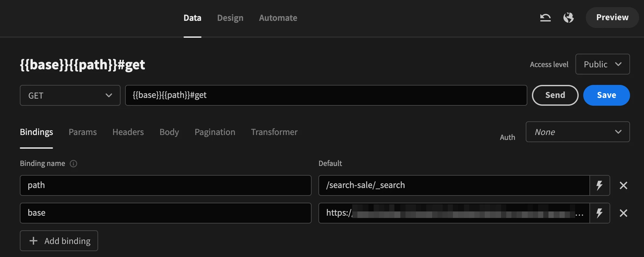This screenshot has height=257, width=644.
Task: Open the Access level Public dropdown
Action: click(602, 64)
